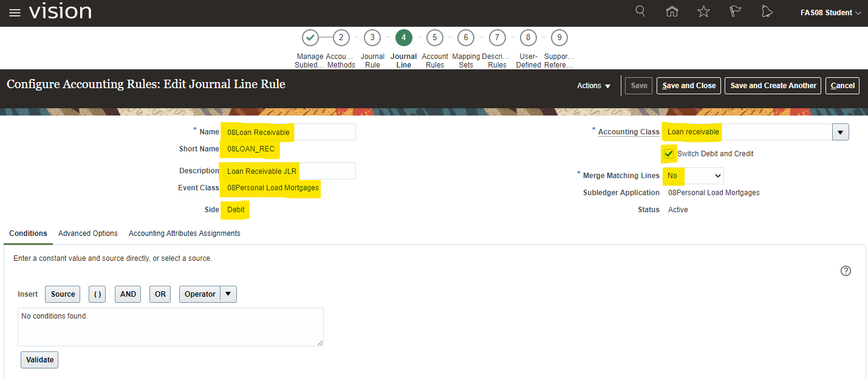The image size is (868, 380).
Task: Open the Actions menu
Action: point(593,86)
